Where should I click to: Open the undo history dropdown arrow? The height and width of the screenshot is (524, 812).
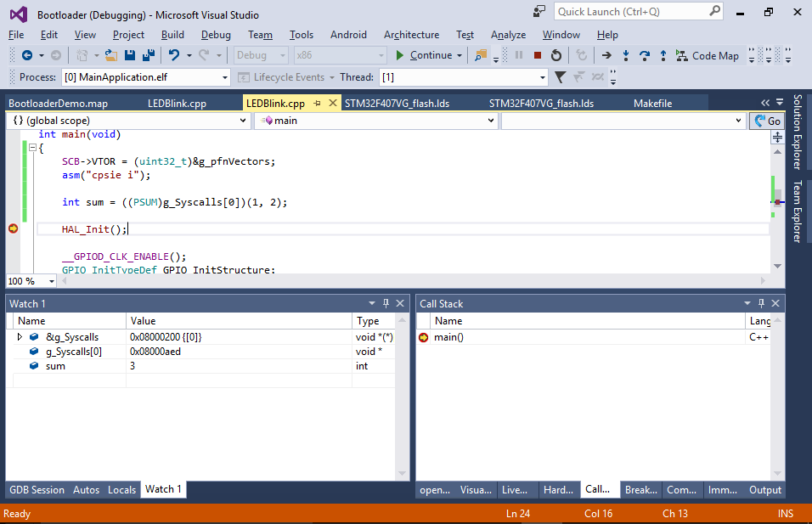pyautogui.click(x=189, y=55)
